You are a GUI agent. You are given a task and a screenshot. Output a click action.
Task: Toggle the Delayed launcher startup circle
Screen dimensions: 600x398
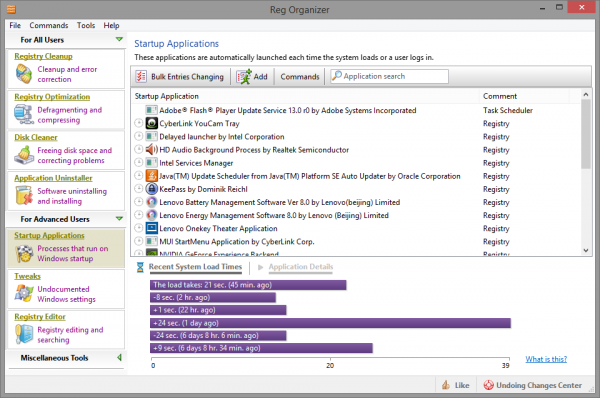[139, 136]
